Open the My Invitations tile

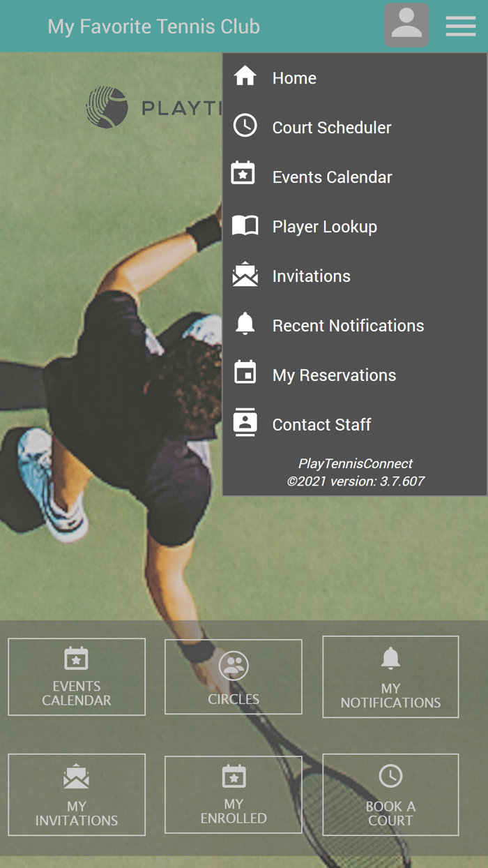[77, 795]
